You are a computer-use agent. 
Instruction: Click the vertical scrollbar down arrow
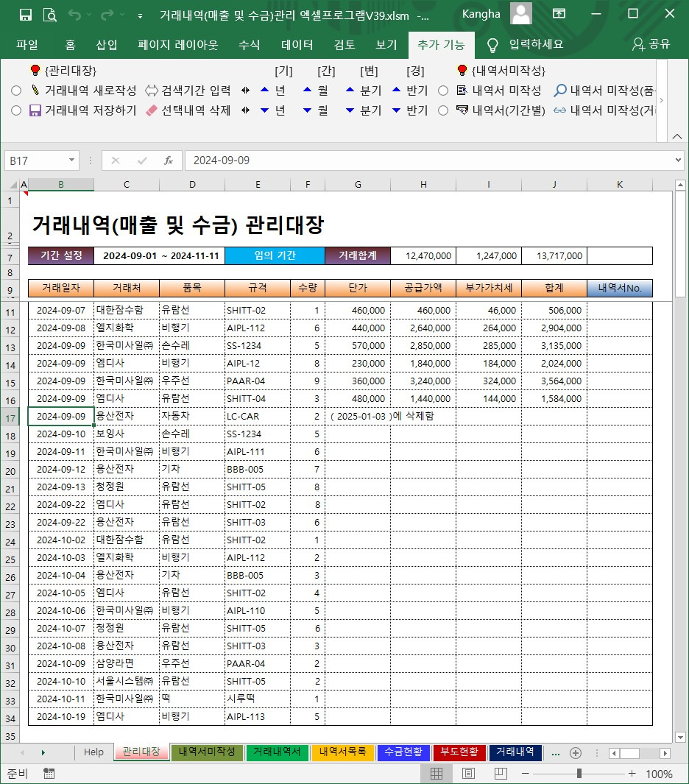click(680, 737)
